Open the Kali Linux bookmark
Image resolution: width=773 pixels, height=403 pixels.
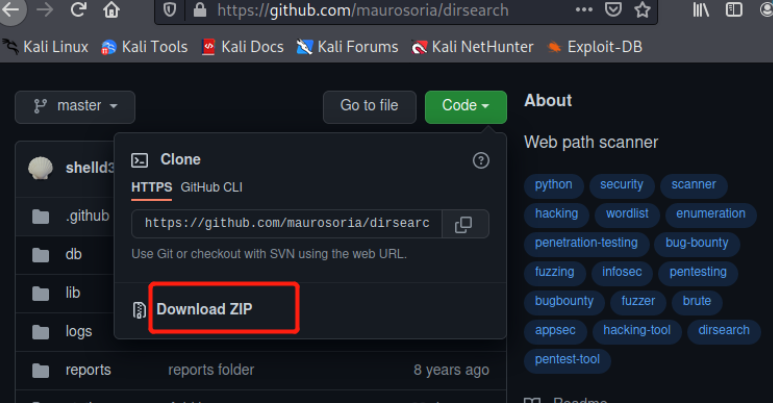(45, 47)
